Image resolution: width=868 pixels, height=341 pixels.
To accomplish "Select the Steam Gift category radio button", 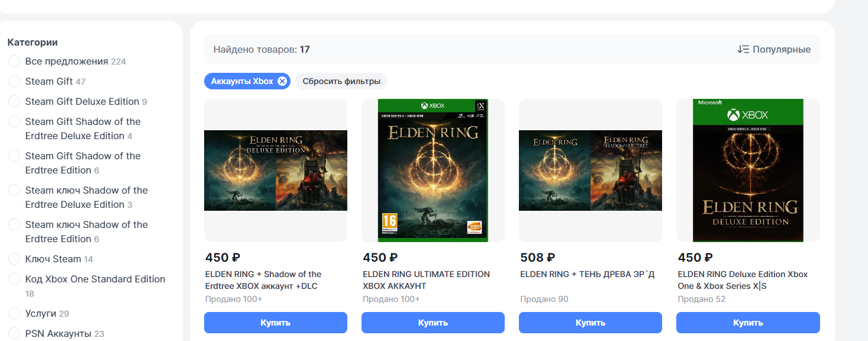I will tap(14, 82).
